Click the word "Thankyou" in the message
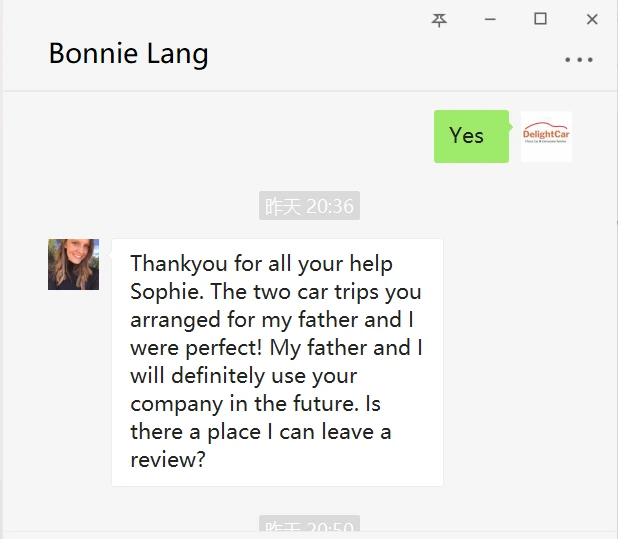The image size is (618, 539). pos(174,264)
